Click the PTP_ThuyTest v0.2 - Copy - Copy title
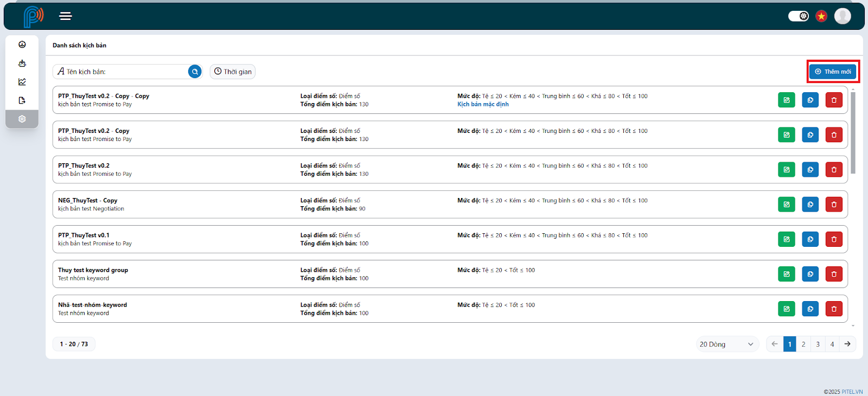The image size is (868, 396). 104,96
